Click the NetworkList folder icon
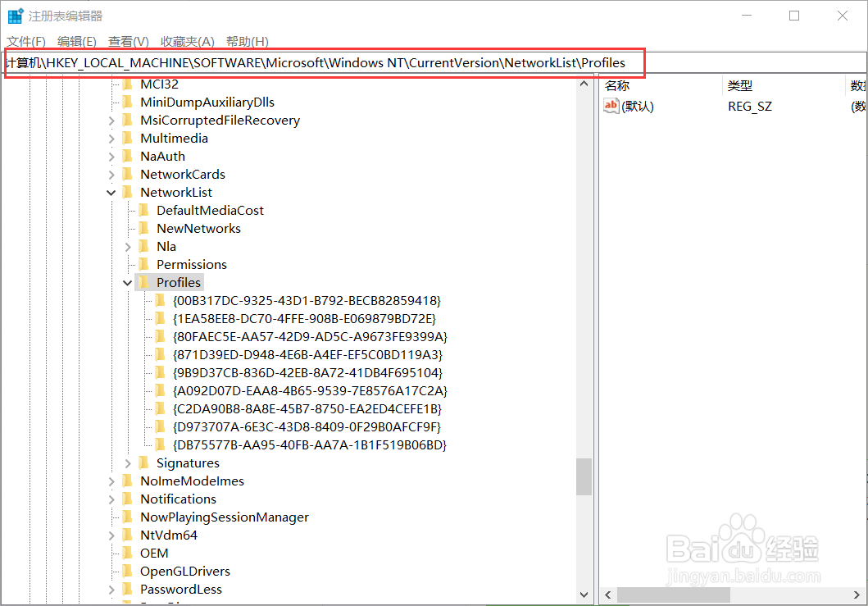 (127, 192)
